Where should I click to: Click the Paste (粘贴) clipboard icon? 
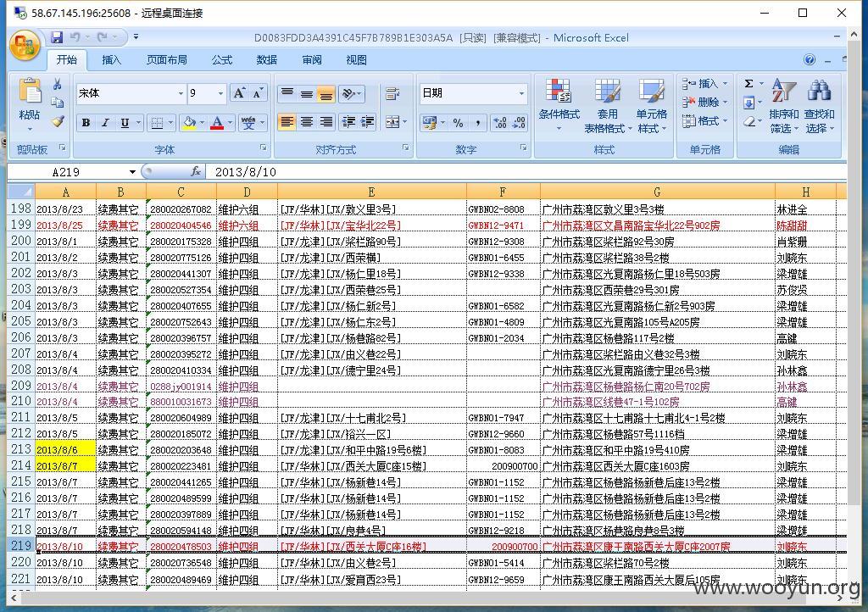coord(30,92)
